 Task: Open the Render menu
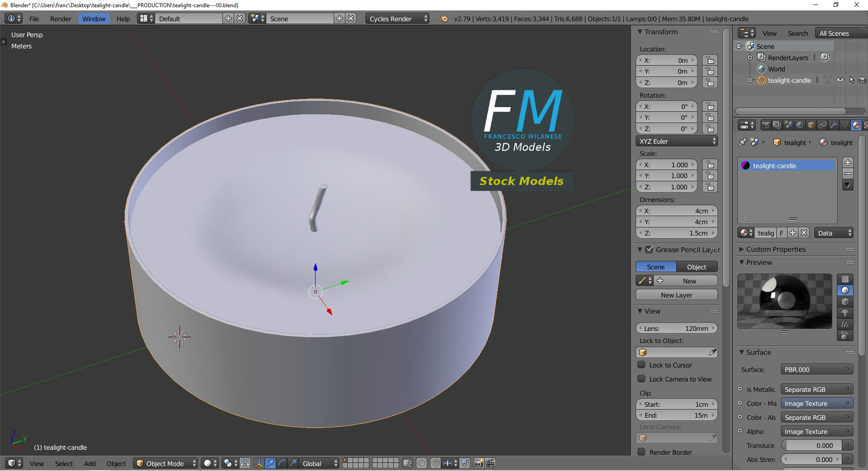click(x=61, y=19)
